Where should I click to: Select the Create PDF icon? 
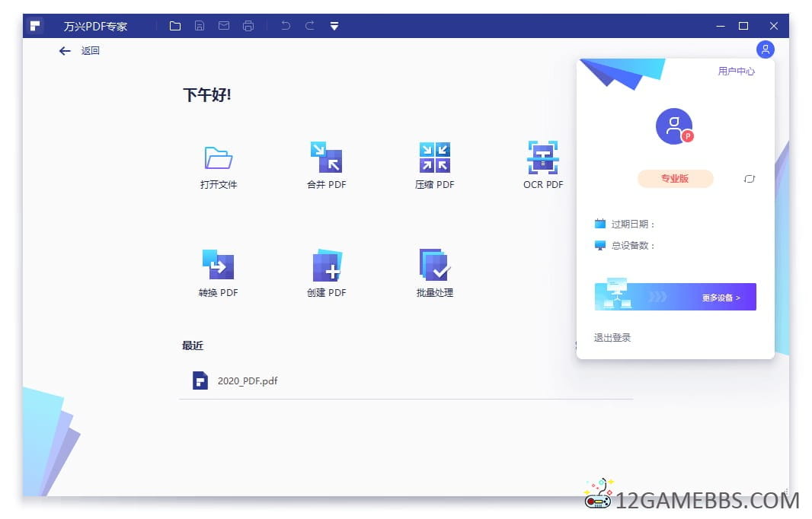click(x=327, y=266)
